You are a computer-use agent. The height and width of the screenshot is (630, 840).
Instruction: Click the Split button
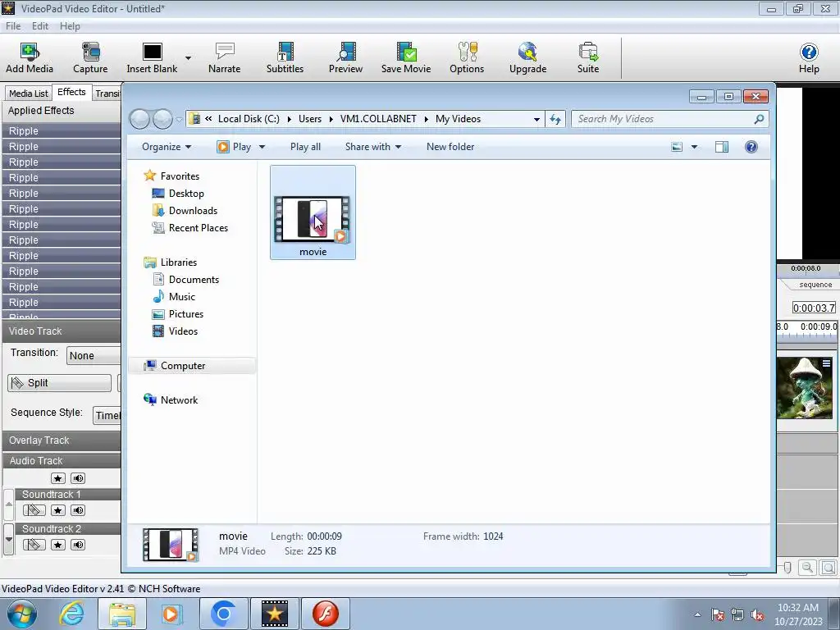(59, 382)
